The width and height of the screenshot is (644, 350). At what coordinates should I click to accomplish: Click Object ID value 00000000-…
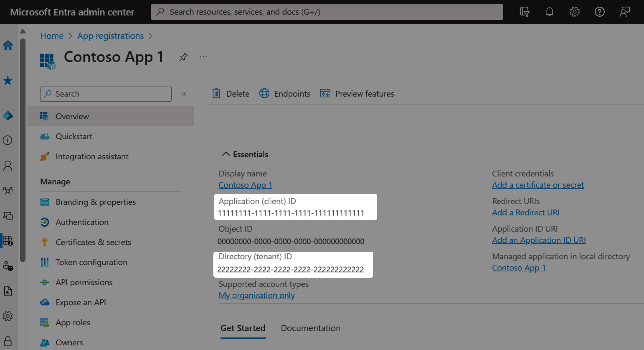(x=291, y=241)
